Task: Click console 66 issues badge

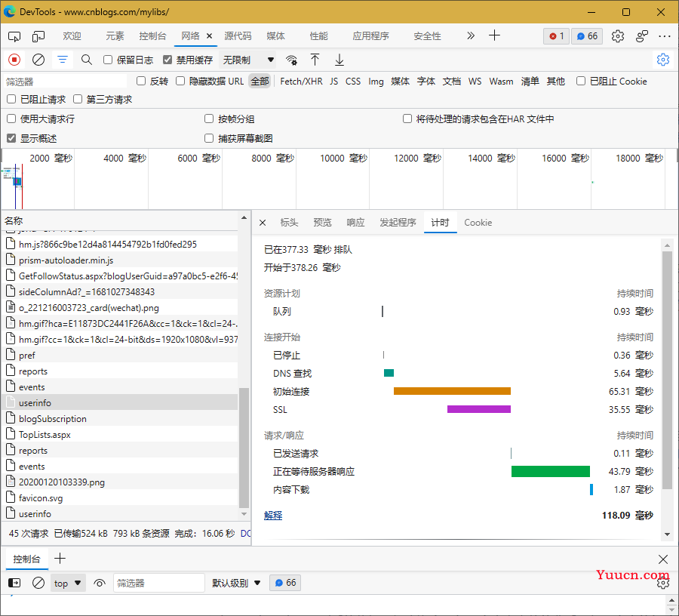Action: pos(285,583)
